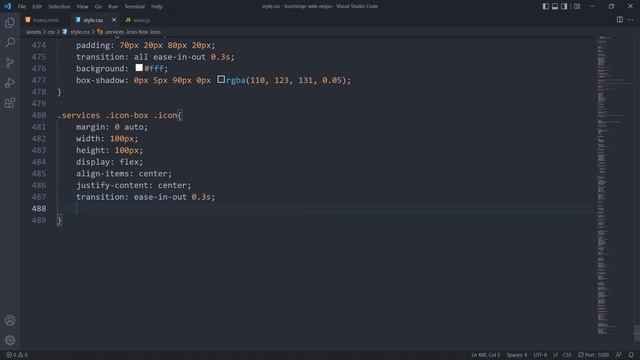
Task: Click the 'align-items: center;' line
Action: pos(124,173)
